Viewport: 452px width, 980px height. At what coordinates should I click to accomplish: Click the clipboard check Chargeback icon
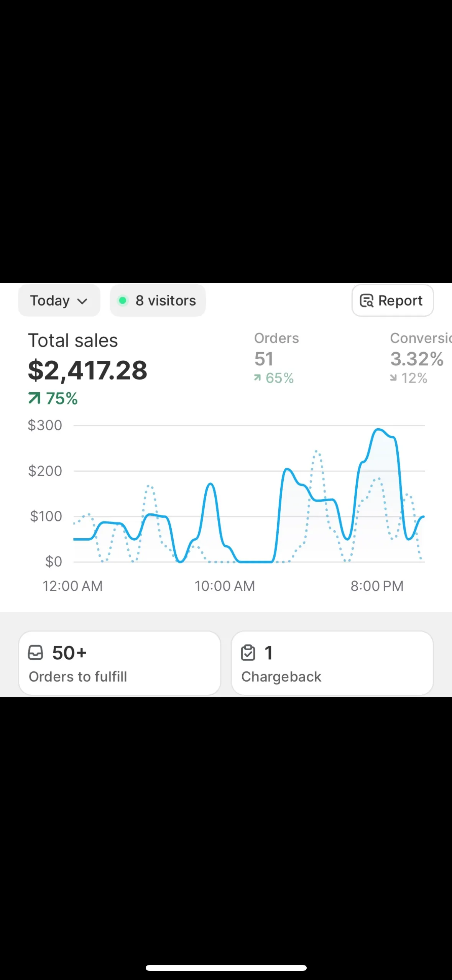tap(248, 653)
